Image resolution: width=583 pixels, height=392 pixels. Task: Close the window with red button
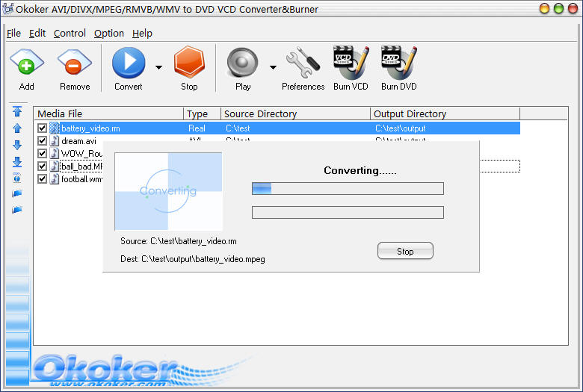click(573, 9)
